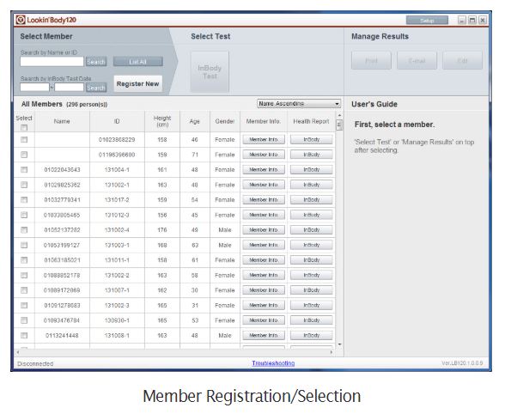Click the Search by Name or ID field
The image size is (511, 420).
tap(52, 62)
